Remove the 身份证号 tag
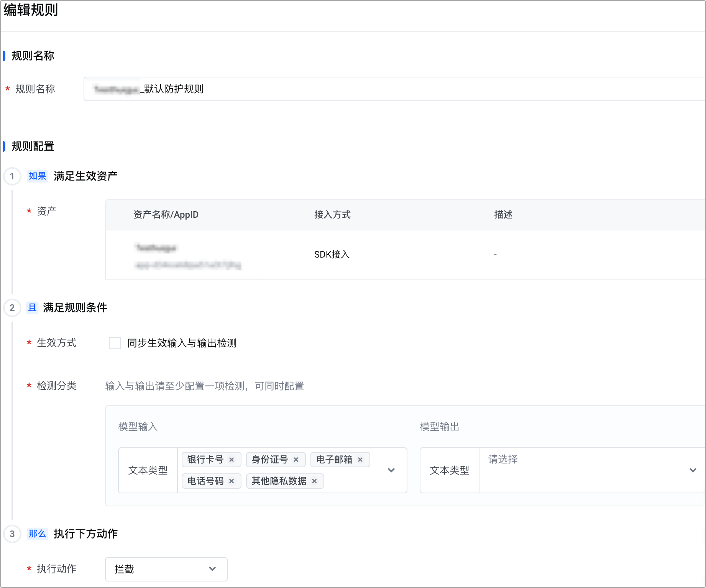The height and width of the screenshot is (588, 706). [x=296, y=460]
